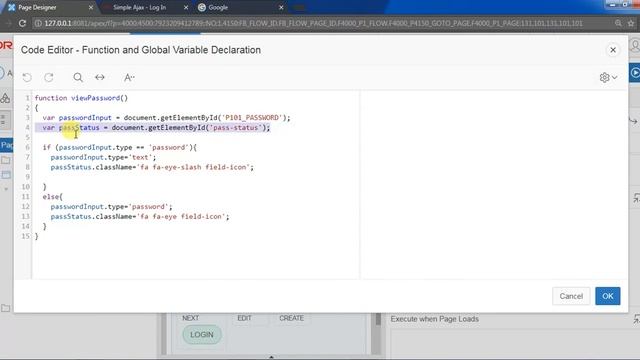Image resolution: width=640 pixels, height=360 pixels.
Task: Click the OK button
Action: pyautogui.click(x=607, y=296)
